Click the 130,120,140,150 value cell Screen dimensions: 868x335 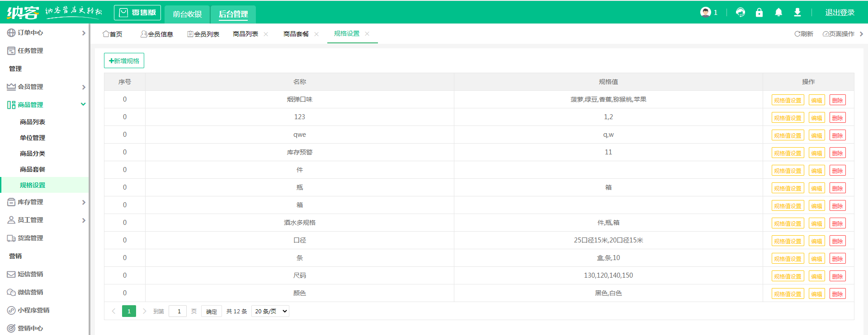[609, 275]
